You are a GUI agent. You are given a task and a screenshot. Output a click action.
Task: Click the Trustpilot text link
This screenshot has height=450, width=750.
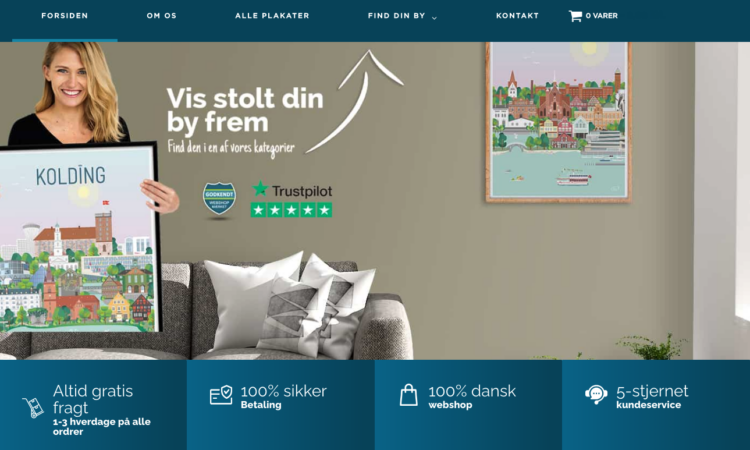point(302,191)
